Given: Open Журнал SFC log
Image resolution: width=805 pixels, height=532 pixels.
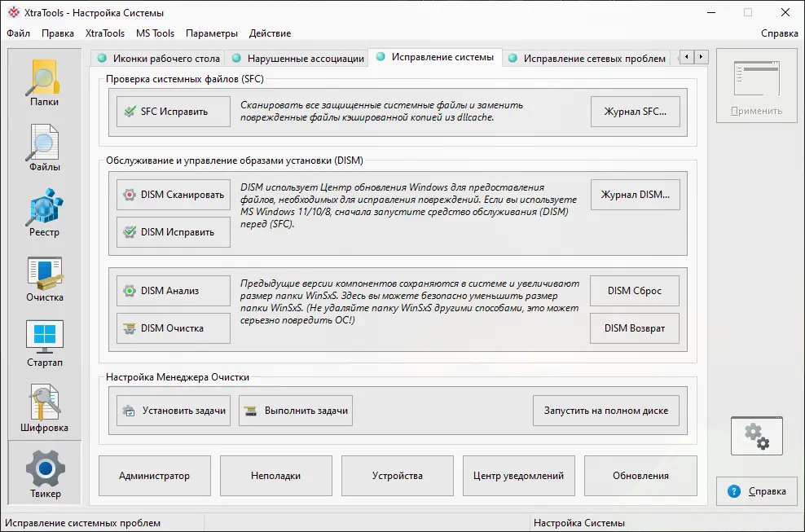Looking at the screenshot, I should [635, 112].
